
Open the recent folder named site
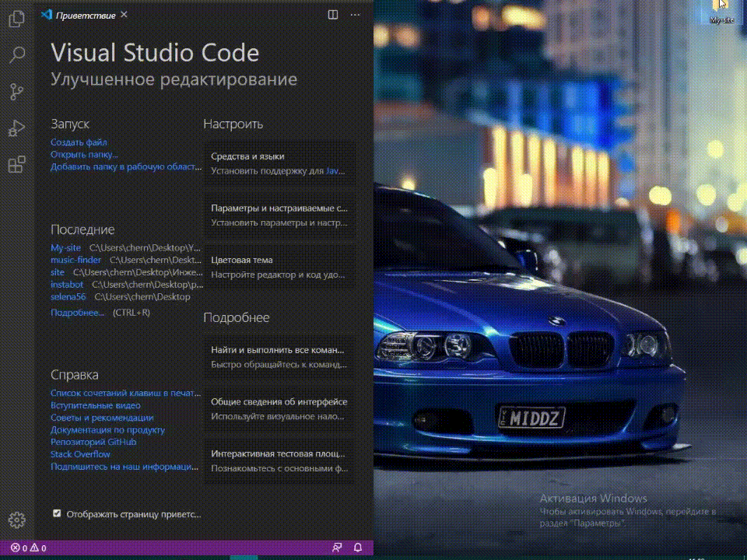point(57,272)
